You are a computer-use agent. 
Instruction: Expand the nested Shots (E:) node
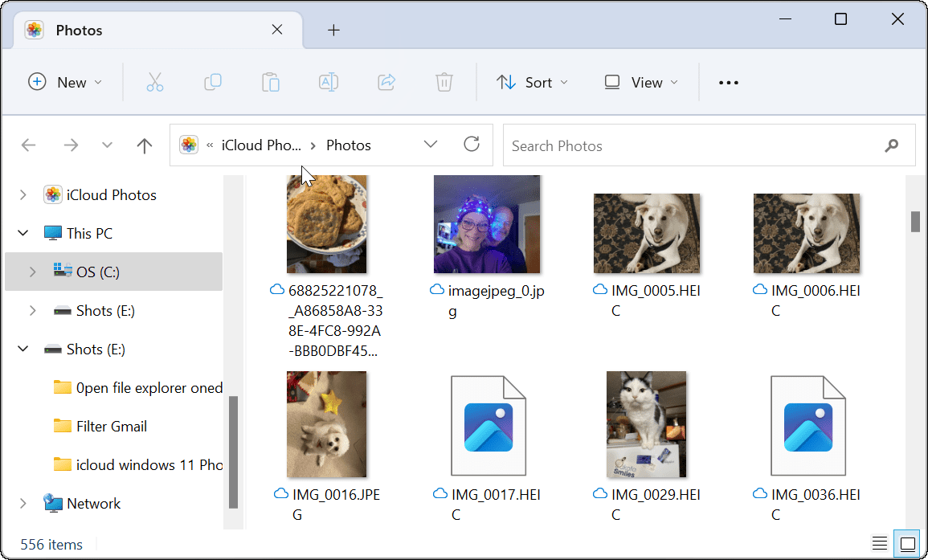[33, 311]
